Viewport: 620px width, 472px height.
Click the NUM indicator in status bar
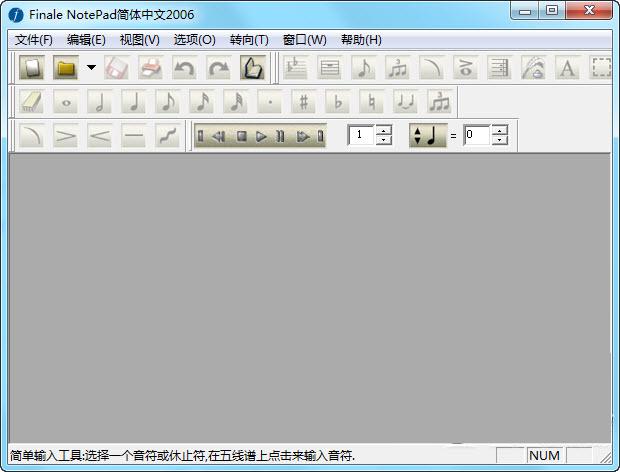pyautogui.click(x=544, y=455)
